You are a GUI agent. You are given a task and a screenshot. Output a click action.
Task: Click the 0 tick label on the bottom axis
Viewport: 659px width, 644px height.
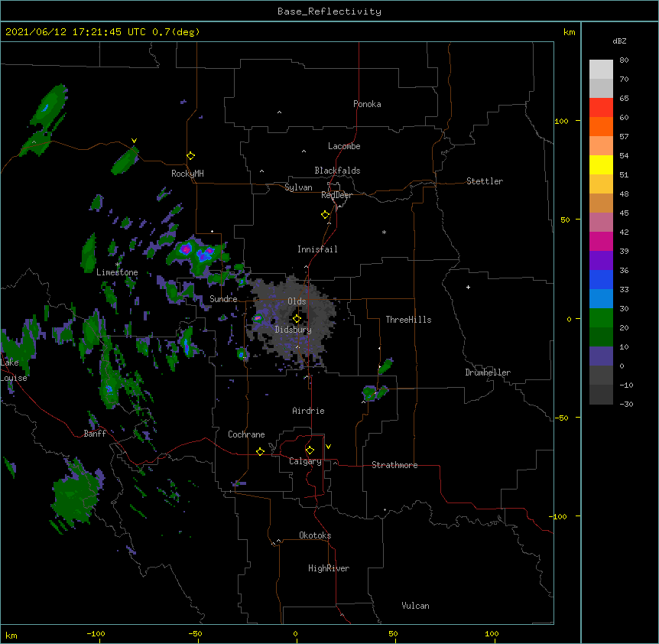(x=295, y=633)
